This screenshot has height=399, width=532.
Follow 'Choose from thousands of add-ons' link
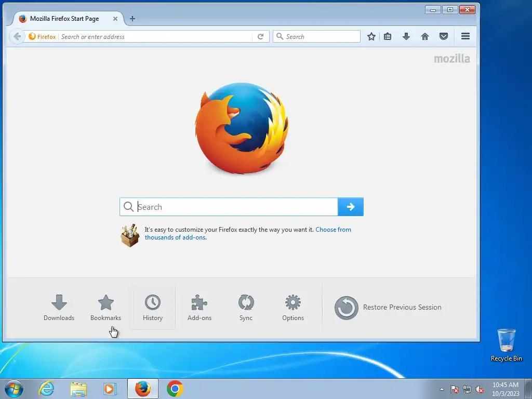click(248, 233)
